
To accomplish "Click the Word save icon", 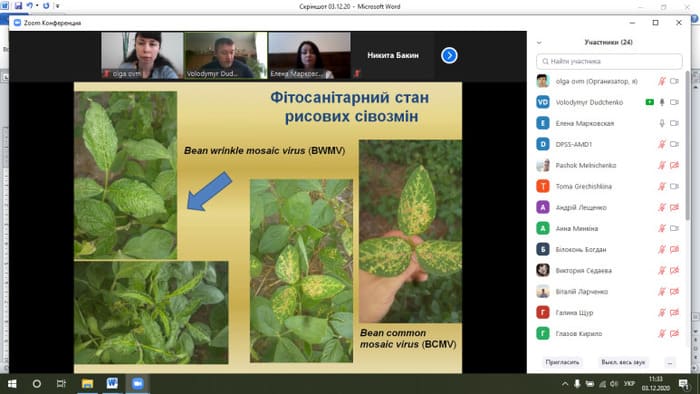I will click(x=18, y=6).
